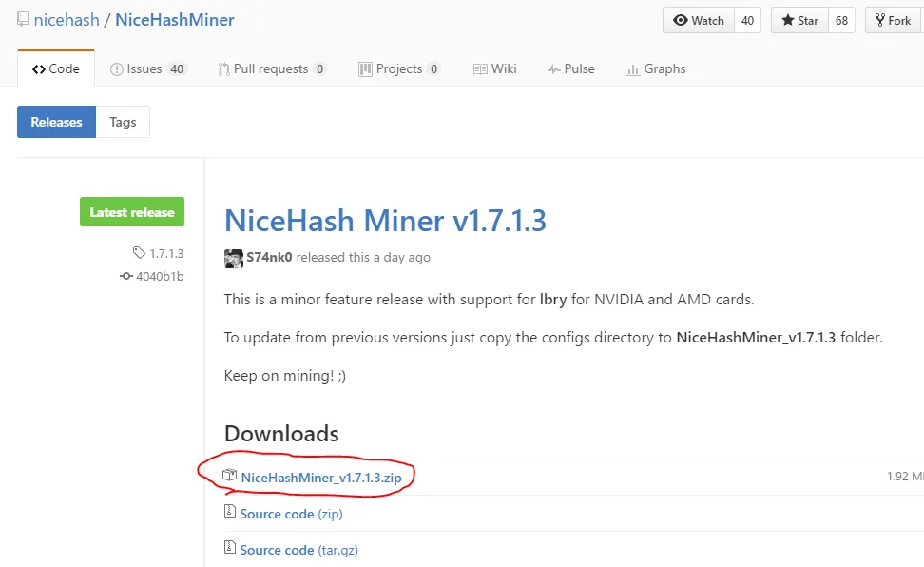The height and width of the screenshot is (567, 924).
Task: Open the Wiki tab
Action: point(495,69)
